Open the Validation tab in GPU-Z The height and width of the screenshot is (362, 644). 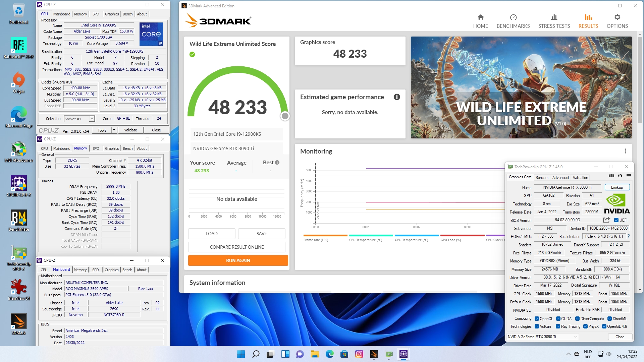point(580,178)
